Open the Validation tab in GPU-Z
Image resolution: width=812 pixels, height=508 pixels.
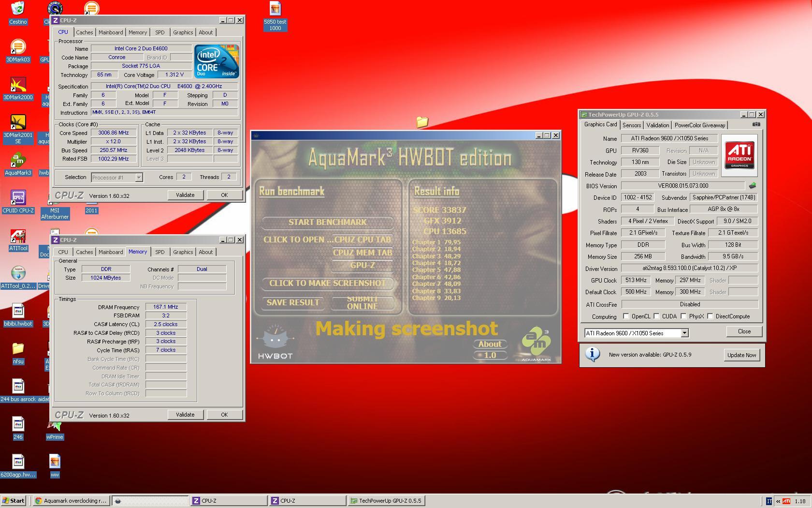[658, 125]
